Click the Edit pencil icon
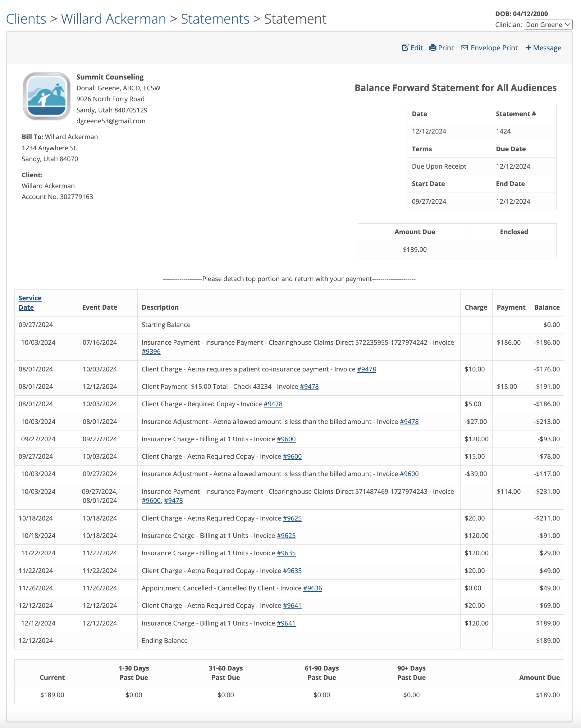The height and width of the screenshot is (728, 581). 405,48
